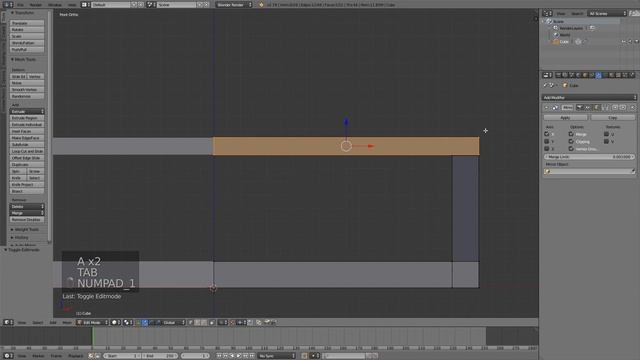The height and width of the screenshot is (360, 640).
Task: Open the Merge dropdown in Remove section
Action: [x=27, y=213]
